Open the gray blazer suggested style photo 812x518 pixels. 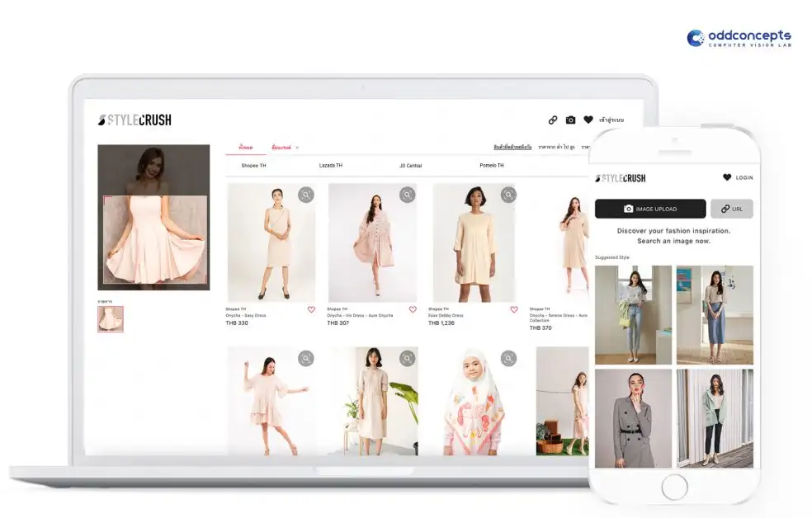click(x=633, y=418)
